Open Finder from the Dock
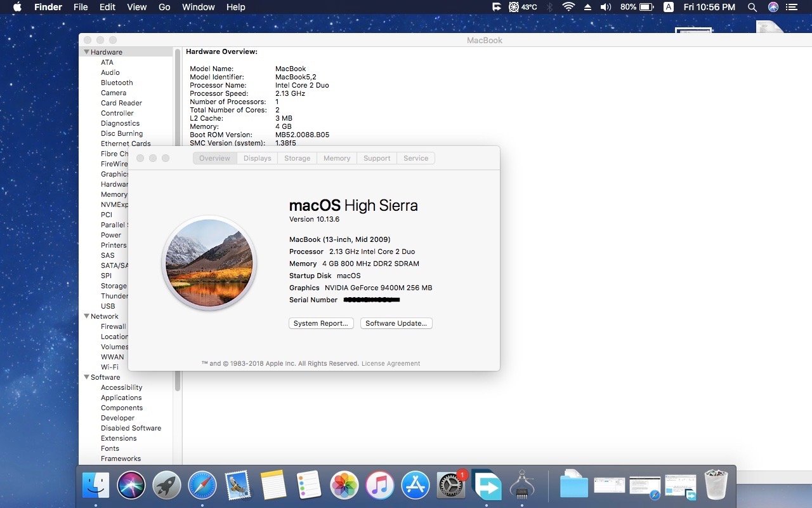The image size is (812, 508). coord(96,486)
